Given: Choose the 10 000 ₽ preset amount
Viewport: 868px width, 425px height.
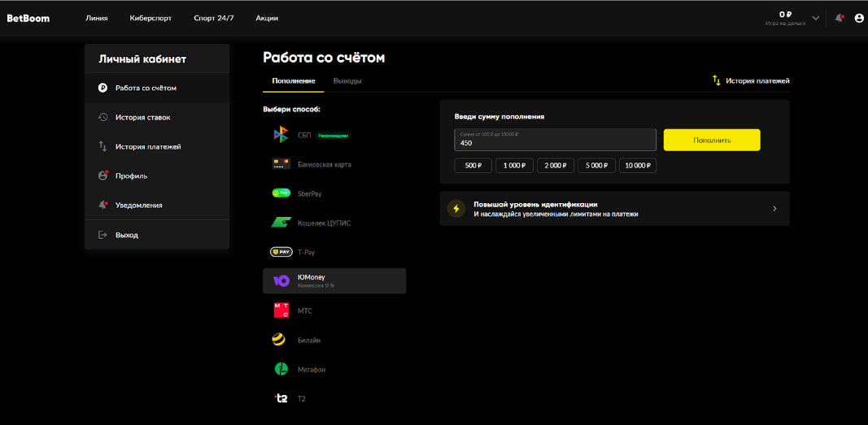Looking at the screenshot, I should click(637, 166).
